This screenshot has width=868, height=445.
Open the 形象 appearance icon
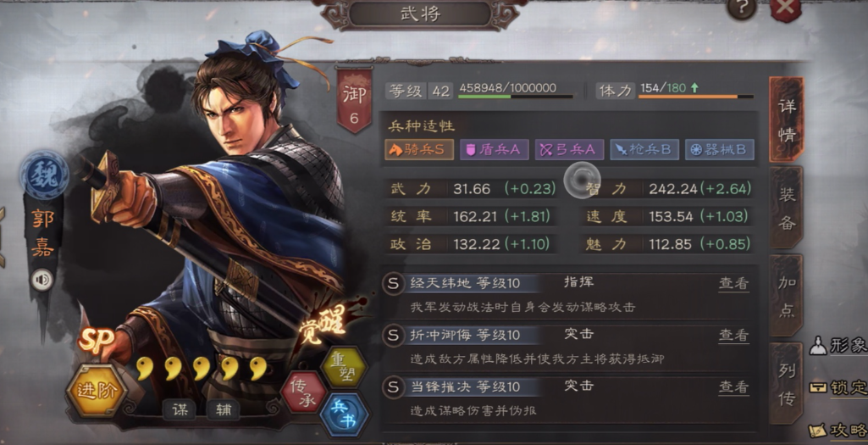tap(838, 346)
